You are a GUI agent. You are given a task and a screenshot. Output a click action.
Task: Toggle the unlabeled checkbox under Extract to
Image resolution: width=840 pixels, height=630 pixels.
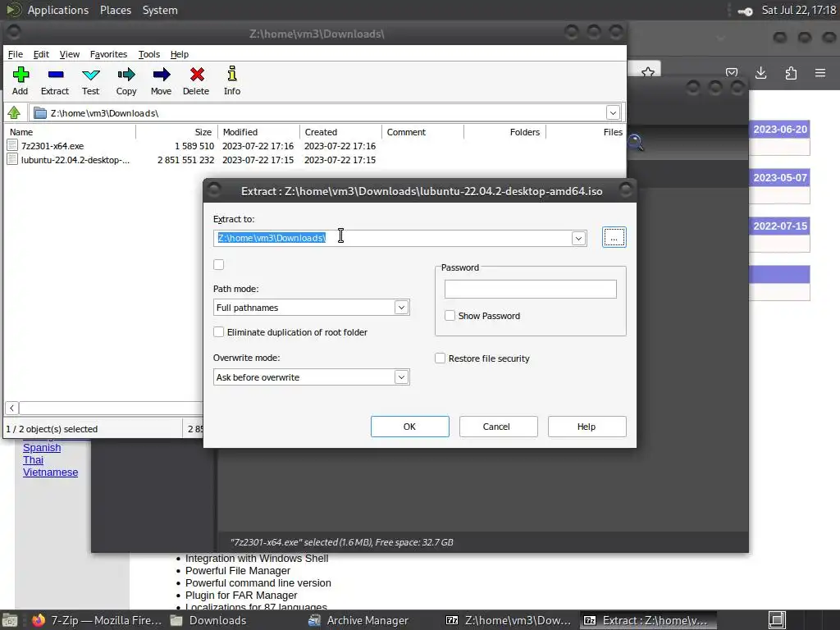pyautogui.click(x=218, y=265)
